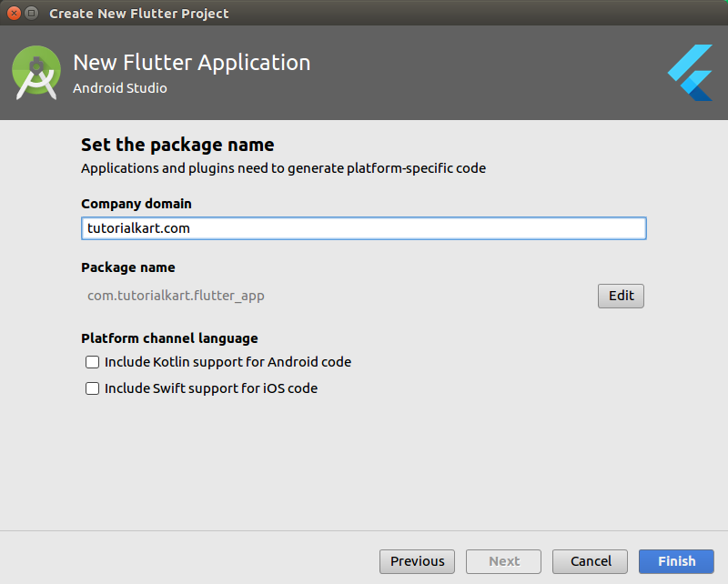
Task: Click the 'Set the package name' heading
Action: pos(177,145)
